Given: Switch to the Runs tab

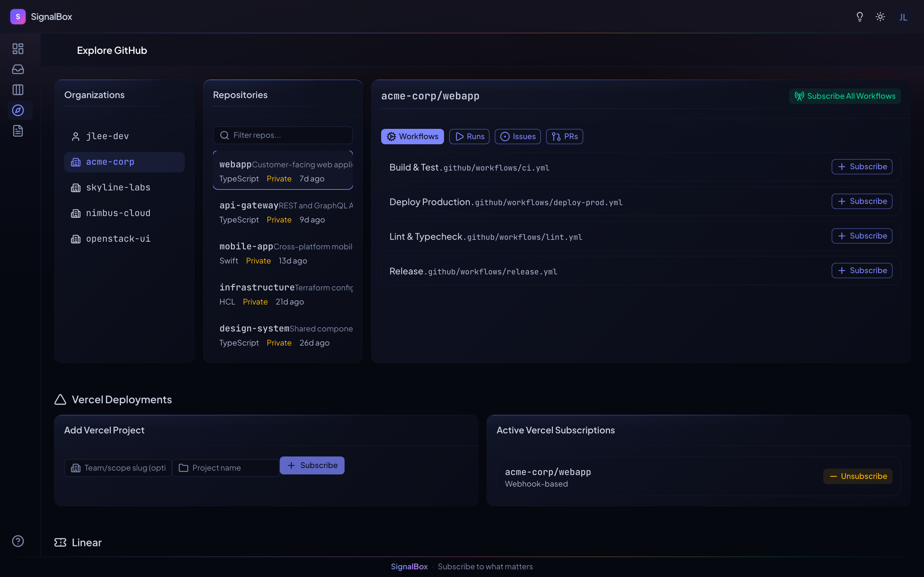Looking at the screenshot, I should pyautogui.click(x=469, y=136).
